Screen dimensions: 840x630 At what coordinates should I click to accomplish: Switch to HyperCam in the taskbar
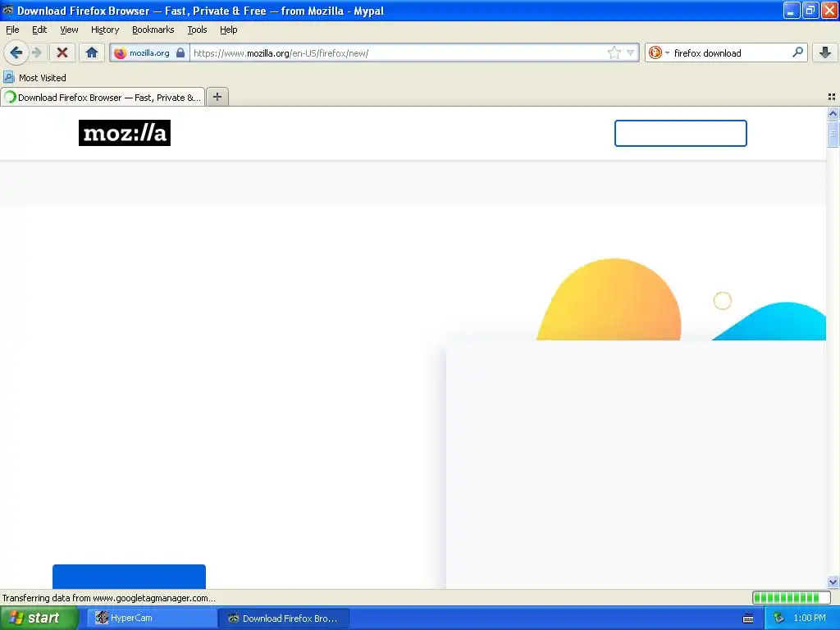(x=151, y=619)
